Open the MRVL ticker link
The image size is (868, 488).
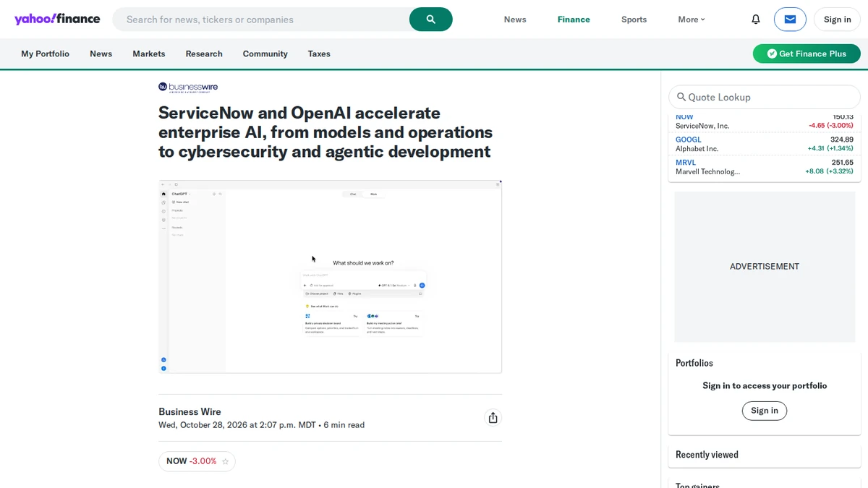(686, 163)
